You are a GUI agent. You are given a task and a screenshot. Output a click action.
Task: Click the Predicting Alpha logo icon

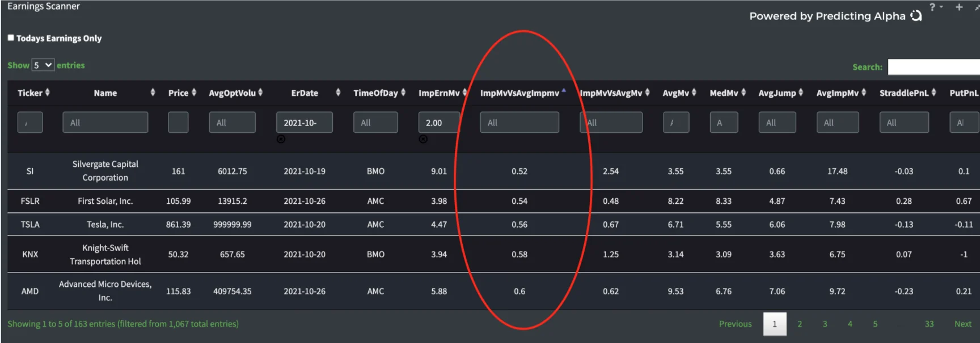coord(916,16)
